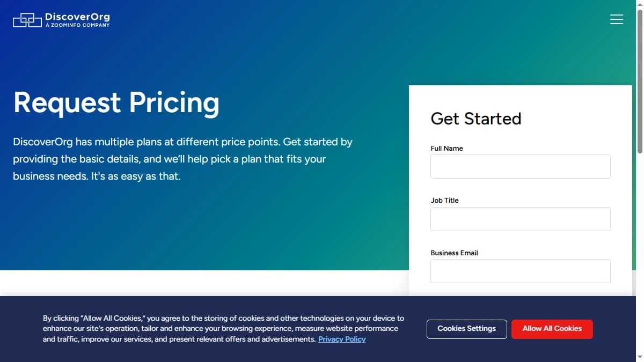Click the DiscoverOrg wordmark in the header
This screenshot has width=644, height=362.
point(77,16)
